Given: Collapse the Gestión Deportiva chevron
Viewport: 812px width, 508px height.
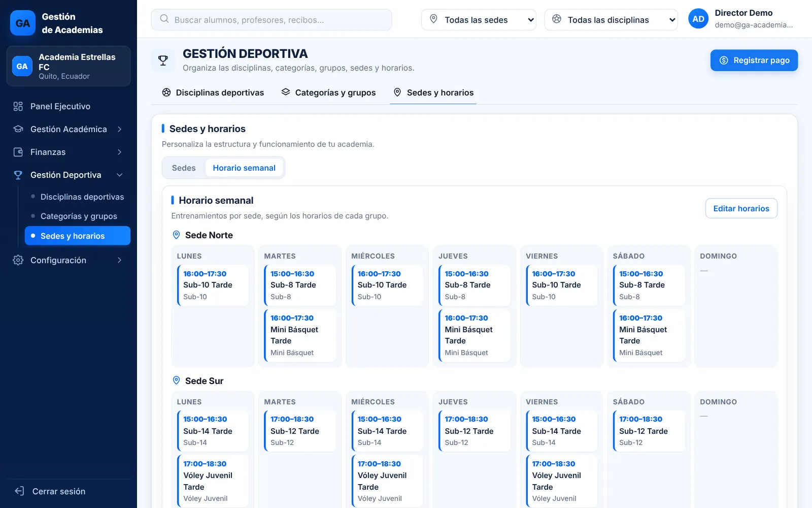Looking at the screenshot, I should 120,175.
